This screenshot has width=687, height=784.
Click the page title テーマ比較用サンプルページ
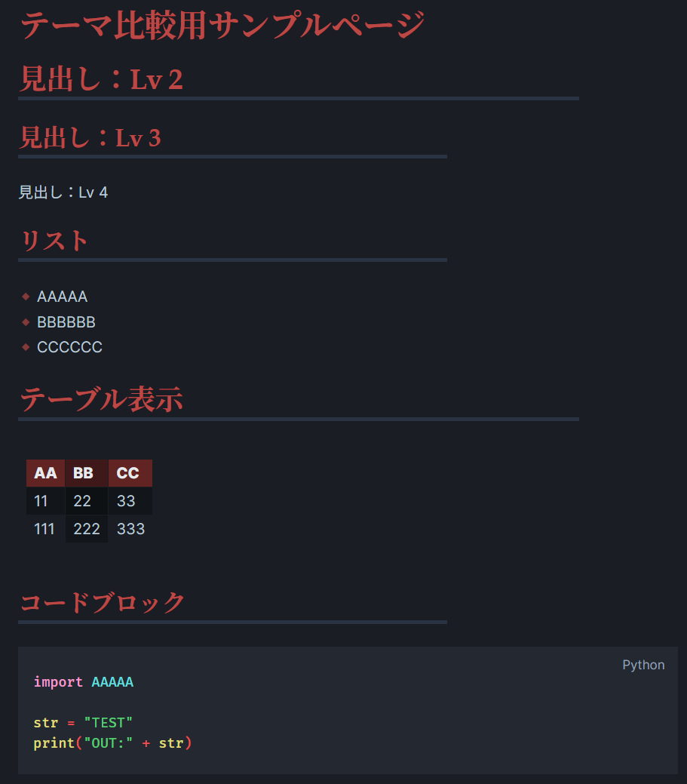(x=222, y=25)
